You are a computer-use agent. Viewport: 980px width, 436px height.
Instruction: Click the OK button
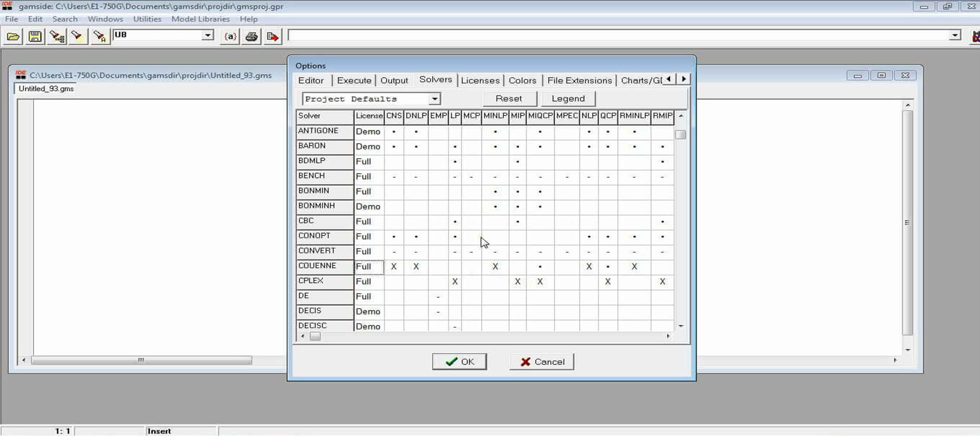pyautogui.click(x=459, y=361)
